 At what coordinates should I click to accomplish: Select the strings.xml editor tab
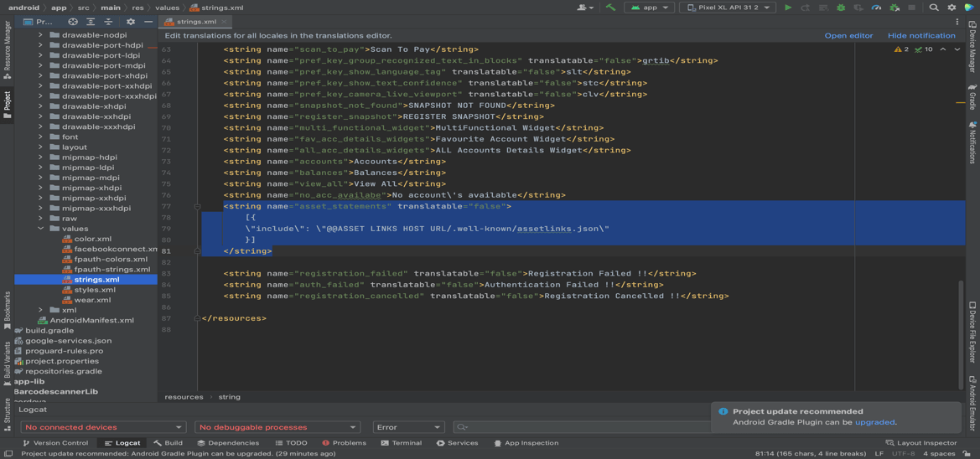coord(195,22)
